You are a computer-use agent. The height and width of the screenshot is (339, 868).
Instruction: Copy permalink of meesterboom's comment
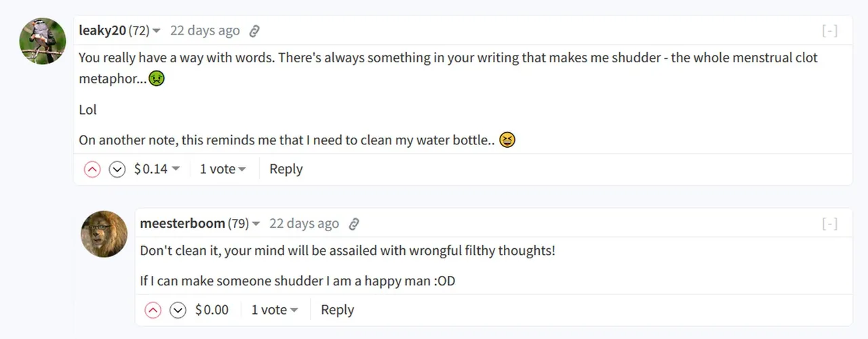pyautogui.click(x=353, y=224)
